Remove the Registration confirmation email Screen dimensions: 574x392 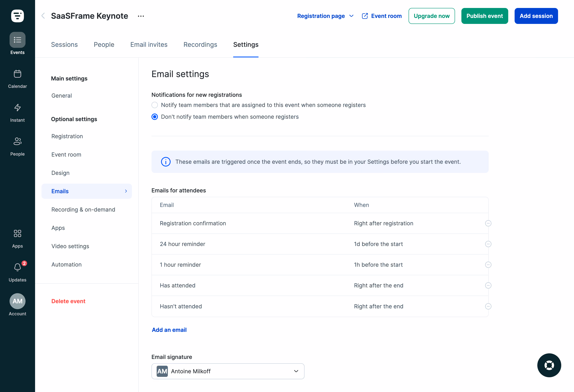click(x=488, y=223)
